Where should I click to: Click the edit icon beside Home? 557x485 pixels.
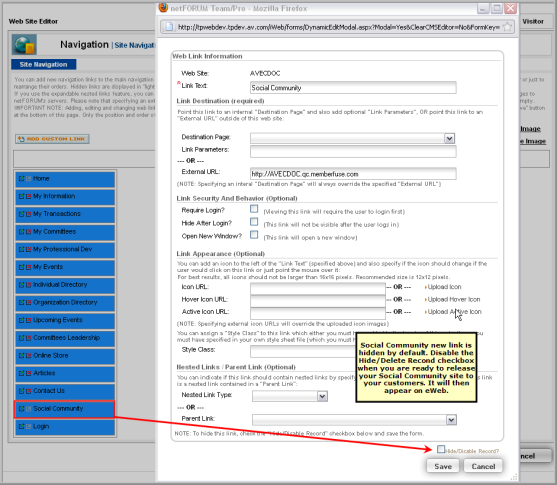[21, 178]
